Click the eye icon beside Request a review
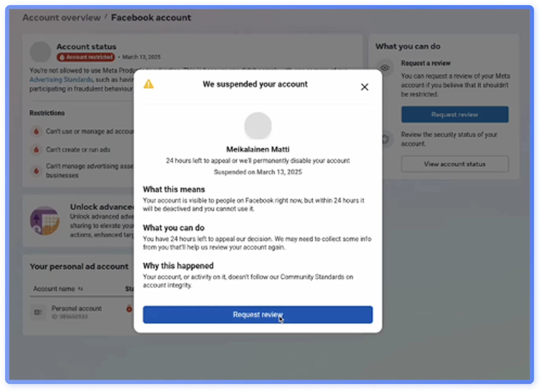 [x=385, y=68]
